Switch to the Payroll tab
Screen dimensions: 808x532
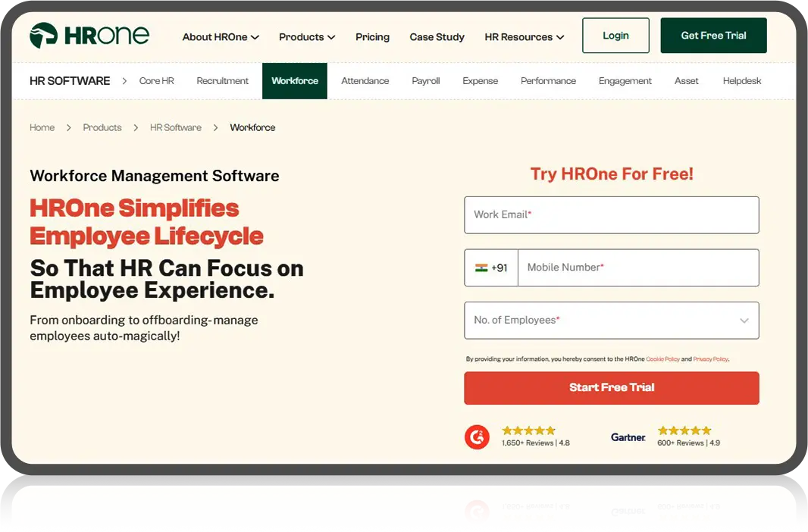pos(426,80)
